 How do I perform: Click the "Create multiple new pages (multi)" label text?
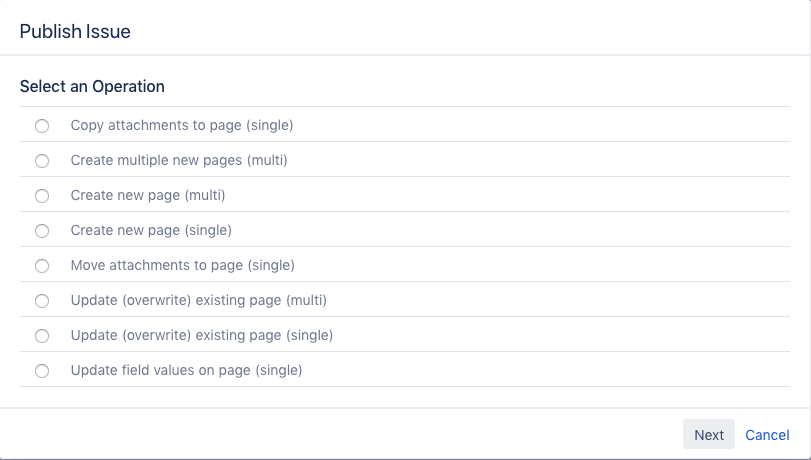point(179,160)
